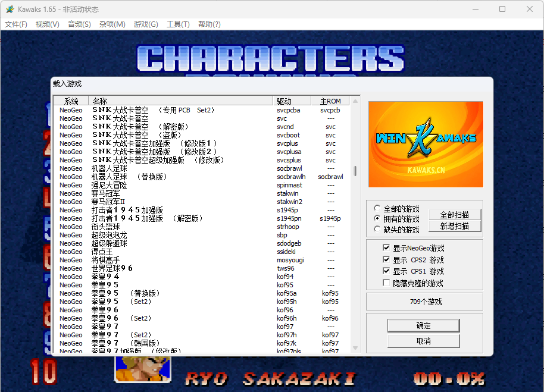The width and height of the screenshot is (544, 392).
Task: Sort by the 名称 column header
Action: [181, 101]
